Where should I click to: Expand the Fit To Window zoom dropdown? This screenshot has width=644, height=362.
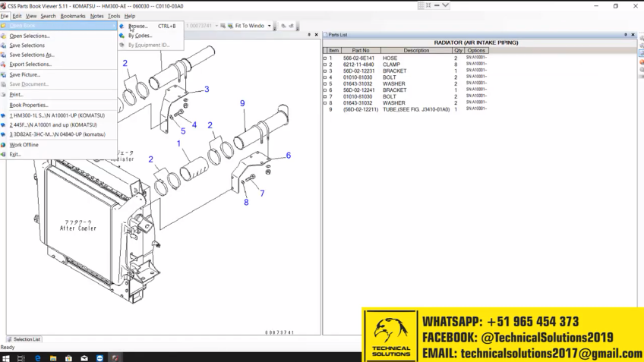tap(269, 26)
